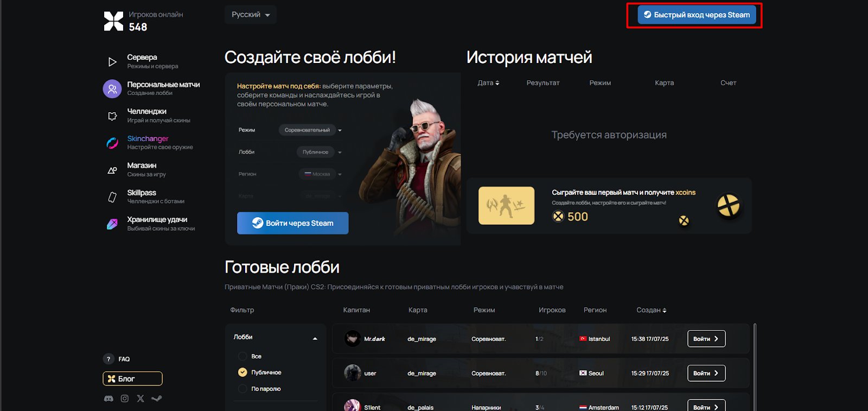Open the Steam group footer icon
Image resolution: width=868 pixels, height=411 pixels.
(x=157, y=399)
